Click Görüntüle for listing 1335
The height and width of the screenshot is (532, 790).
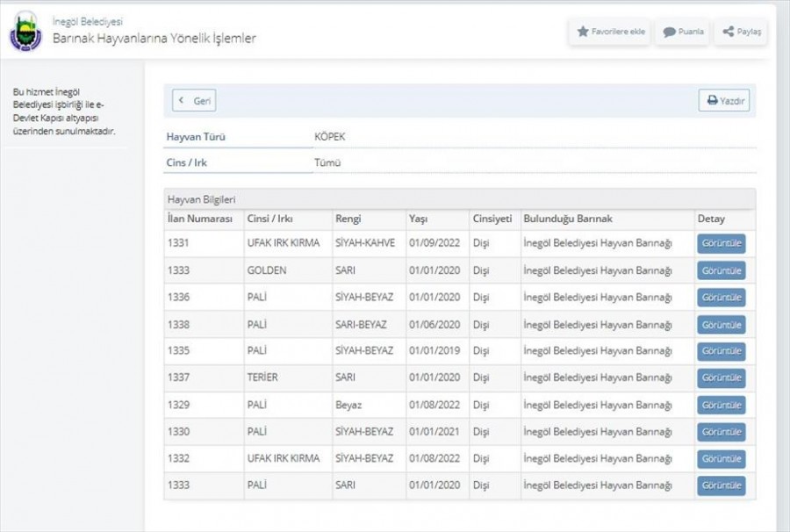point(721,351)
